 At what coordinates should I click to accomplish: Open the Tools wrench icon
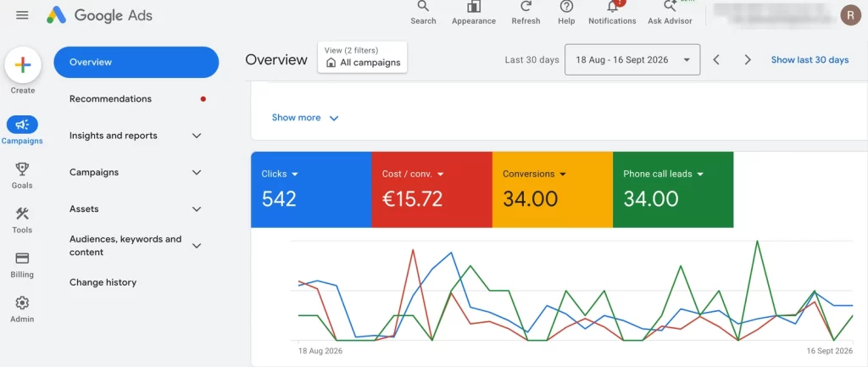22,214
